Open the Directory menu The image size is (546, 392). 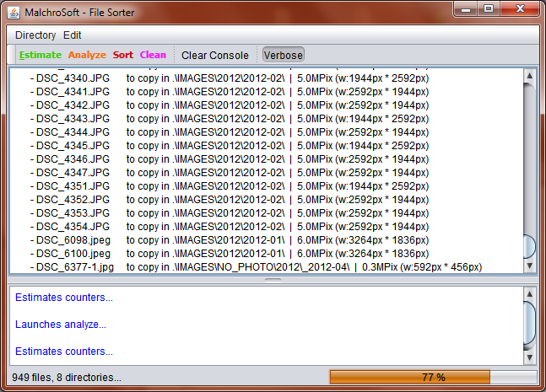tap(35, 35)
